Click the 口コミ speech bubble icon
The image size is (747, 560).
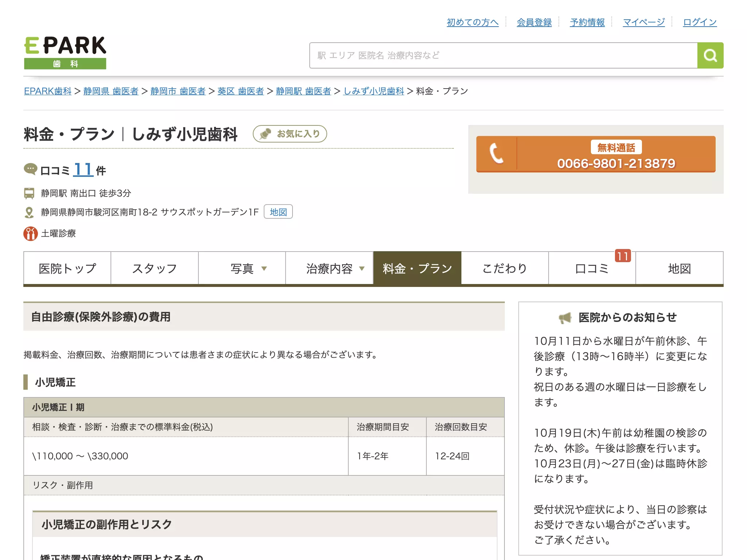point(30,169)
